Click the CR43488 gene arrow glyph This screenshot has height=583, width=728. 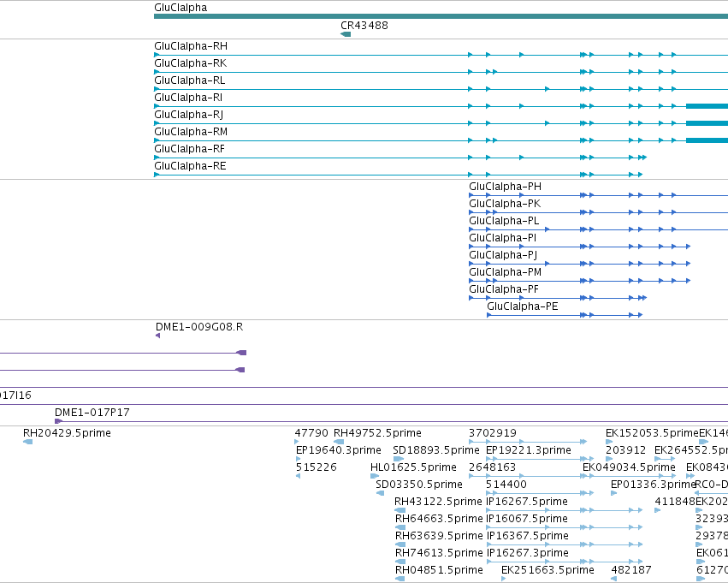(x=346, y=34)
